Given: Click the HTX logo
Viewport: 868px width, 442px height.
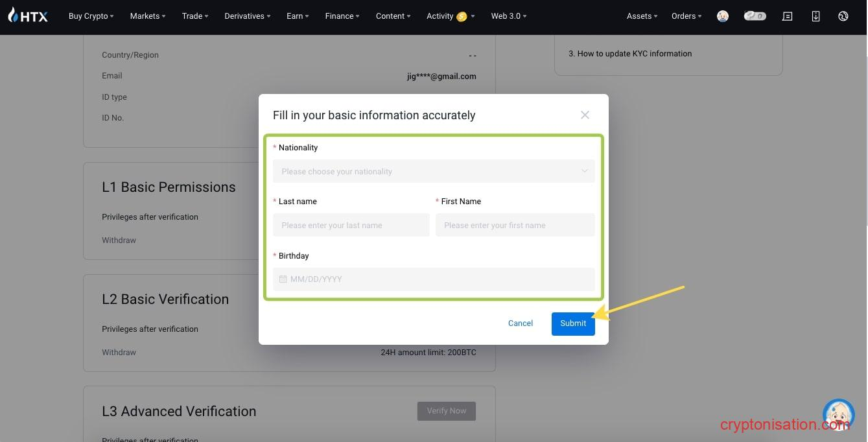Looking at the screenshot, I should 27,16.
